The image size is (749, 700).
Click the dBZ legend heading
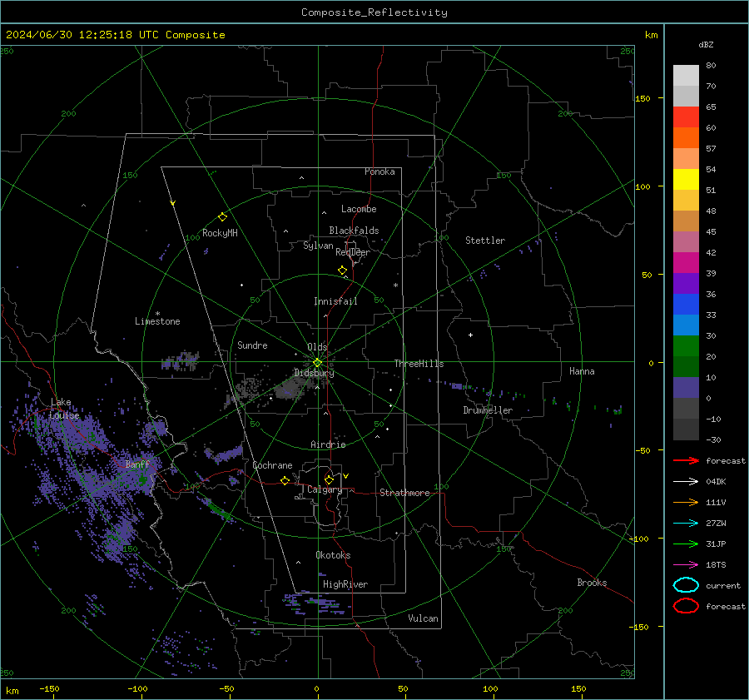pos(706,45)
